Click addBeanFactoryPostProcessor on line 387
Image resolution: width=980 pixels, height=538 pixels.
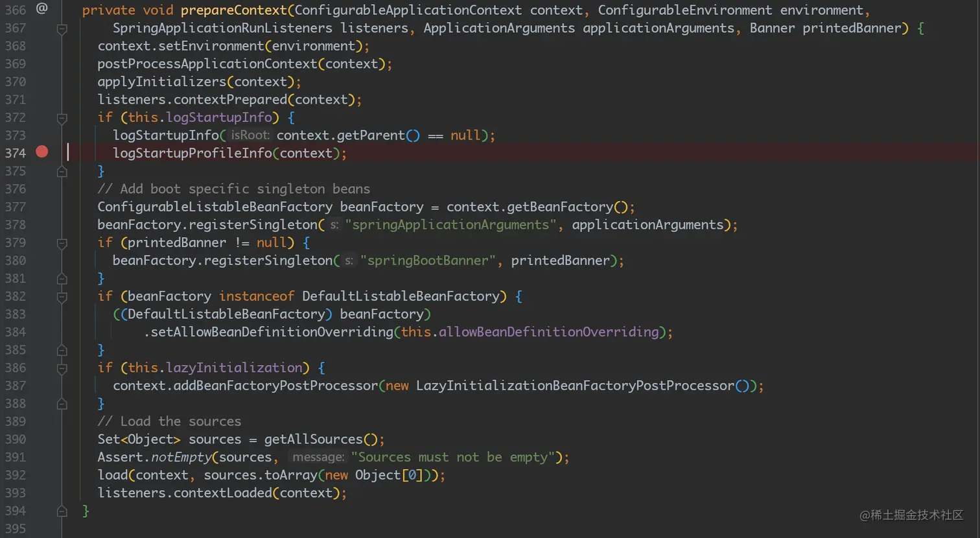point(275,386)
